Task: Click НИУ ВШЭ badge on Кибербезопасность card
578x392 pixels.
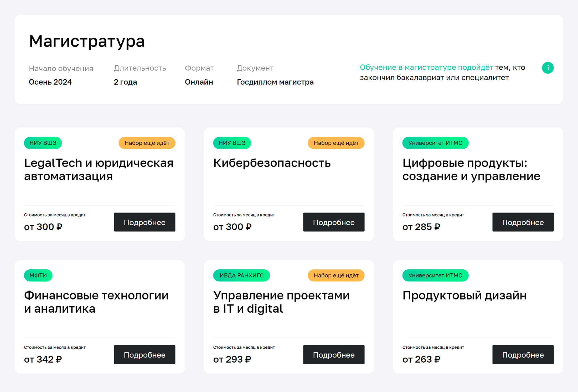Action: click(232, 143)
